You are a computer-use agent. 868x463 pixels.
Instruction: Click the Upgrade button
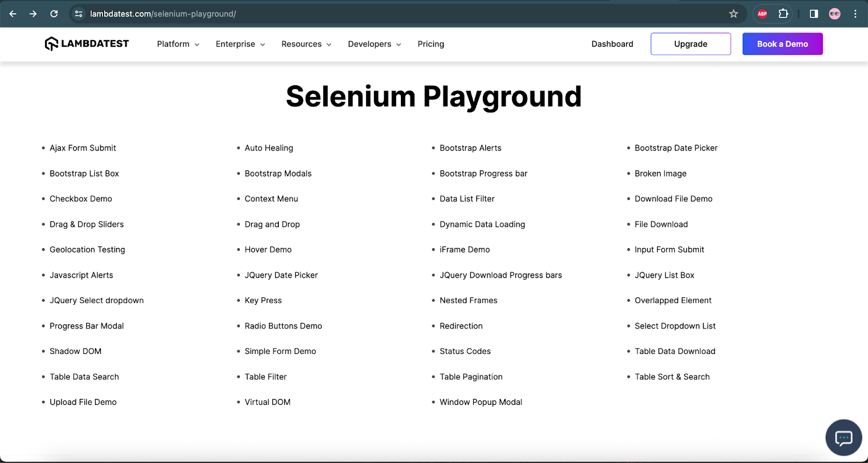pyautogui.click(x=691, y=44)
